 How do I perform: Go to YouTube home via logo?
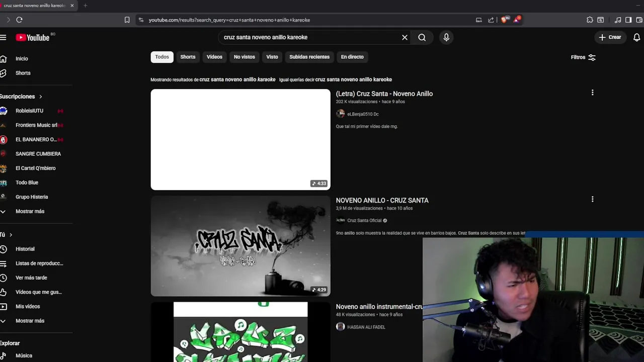pyautogui.click(x=32, y=38)
